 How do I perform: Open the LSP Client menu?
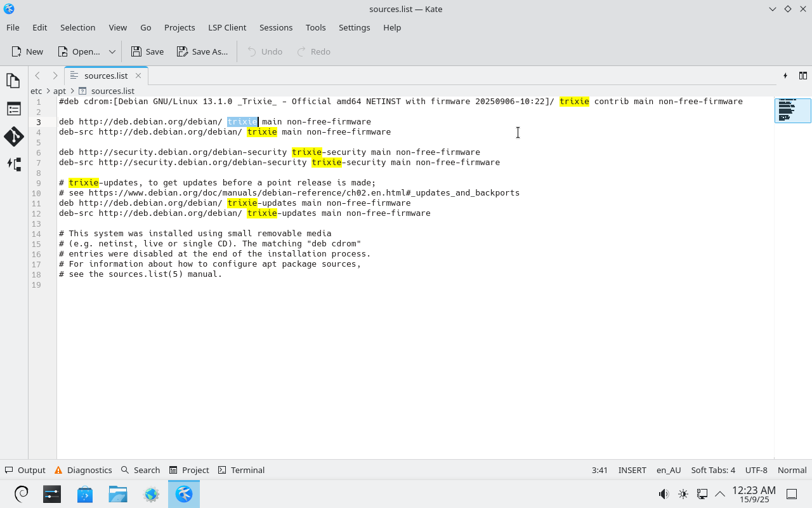point(227,27)
